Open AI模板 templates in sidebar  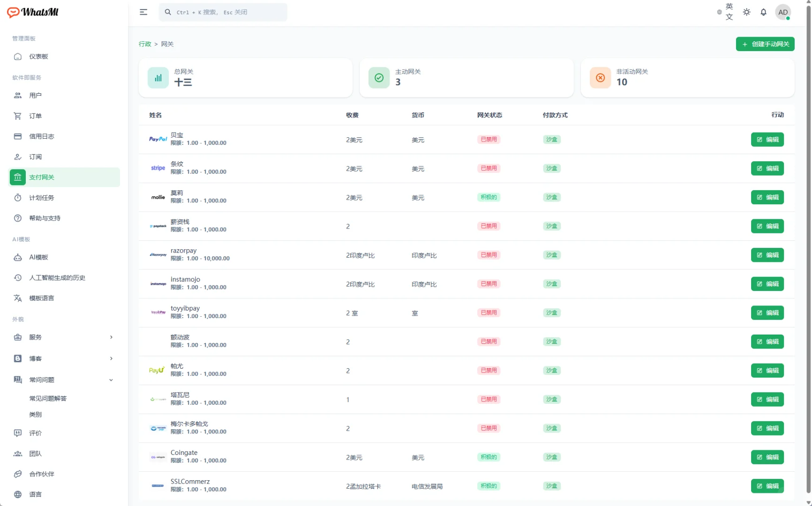point(64,257)
